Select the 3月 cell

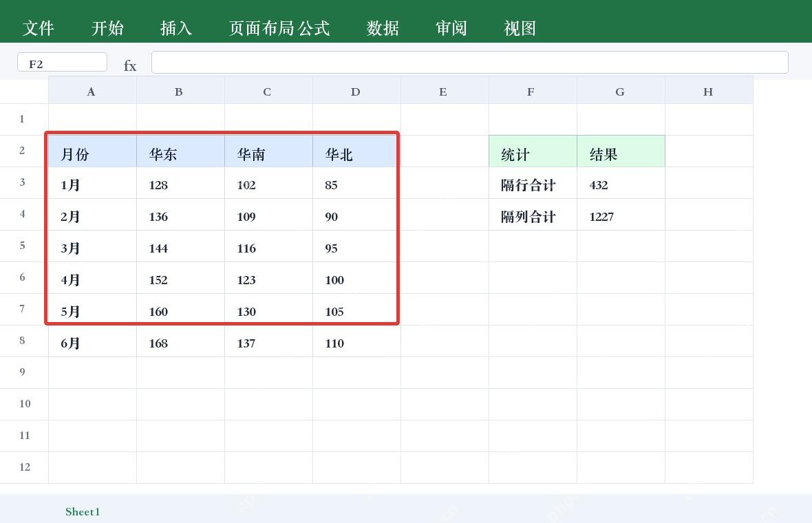(92, 246)
